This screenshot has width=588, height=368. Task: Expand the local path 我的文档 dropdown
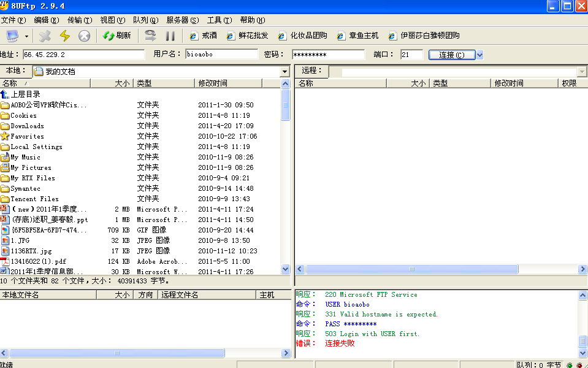click(x=284, y=71)
